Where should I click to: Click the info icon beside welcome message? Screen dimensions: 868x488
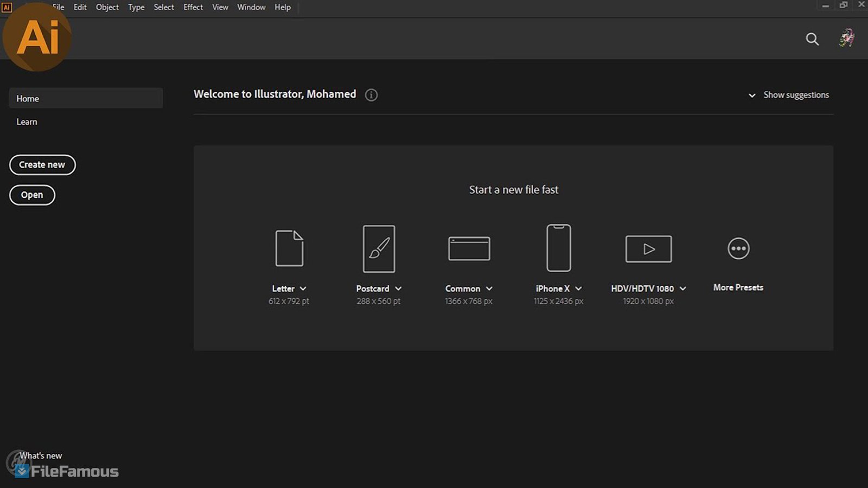click(371, 95)
